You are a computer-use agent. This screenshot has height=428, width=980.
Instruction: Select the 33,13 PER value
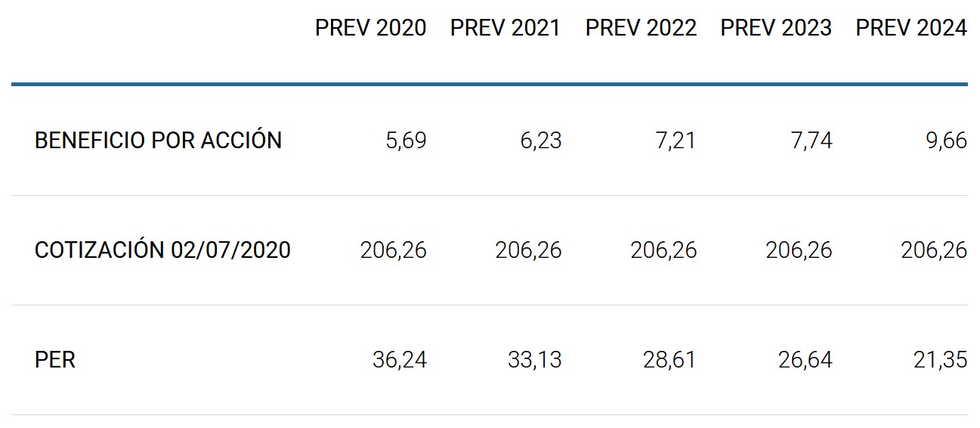(x=535, y=360)
